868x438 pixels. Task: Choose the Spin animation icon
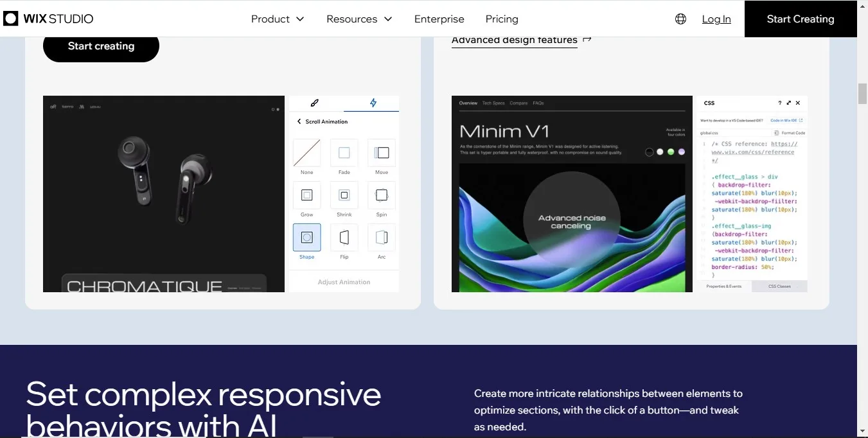(x=382, y=195)
